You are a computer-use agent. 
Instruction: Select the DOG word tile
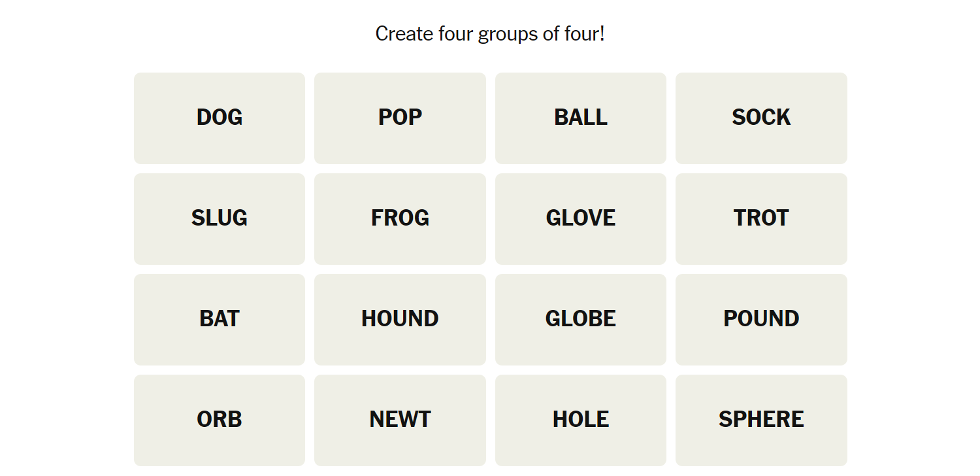220,118
